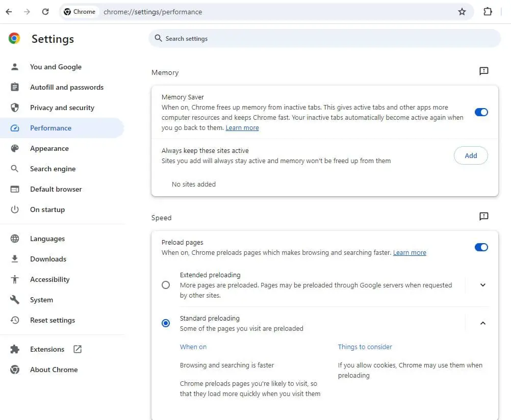Image resolution: width=511 pixels, height=420 pixels.
Task: Click the 'Things to consider' heading
Action: coord(365,347)
